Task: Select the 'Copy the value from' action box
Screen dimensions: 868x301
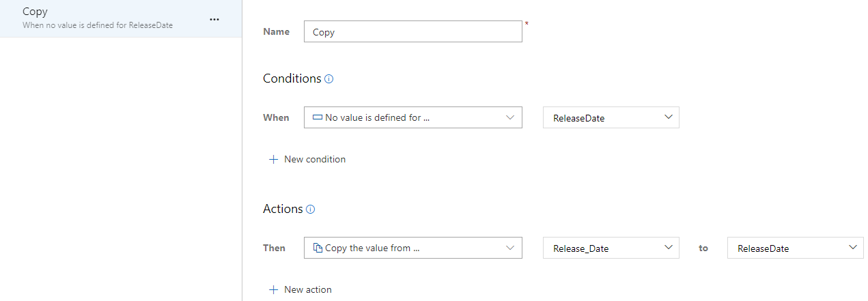Action: (412, 248)
